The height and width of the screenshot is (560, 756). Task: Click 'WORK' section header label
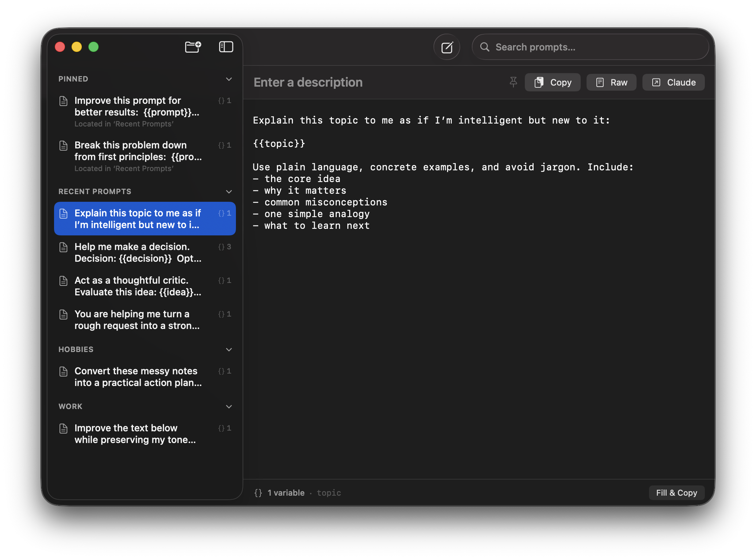[70, 406]
